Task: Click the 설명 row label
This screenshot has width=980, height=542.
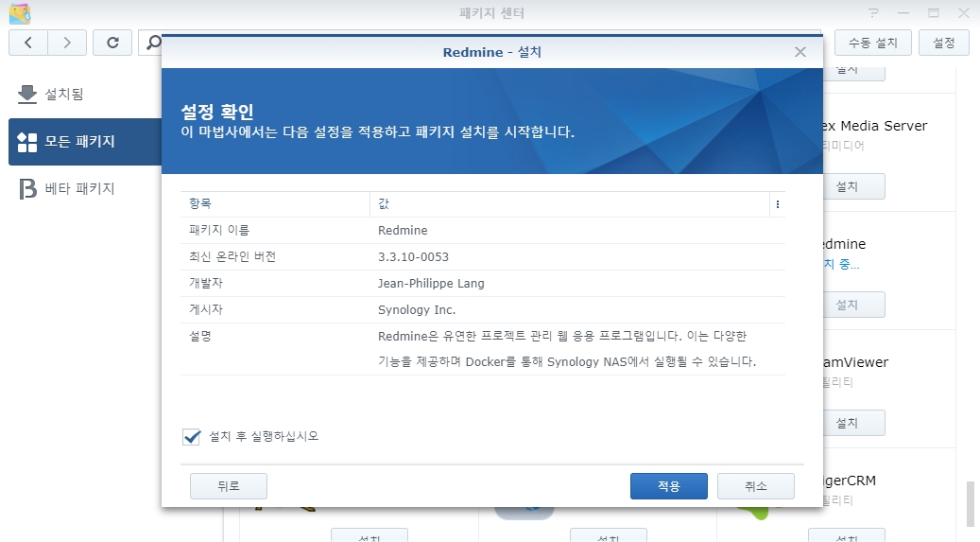Action: coord(200,336)
